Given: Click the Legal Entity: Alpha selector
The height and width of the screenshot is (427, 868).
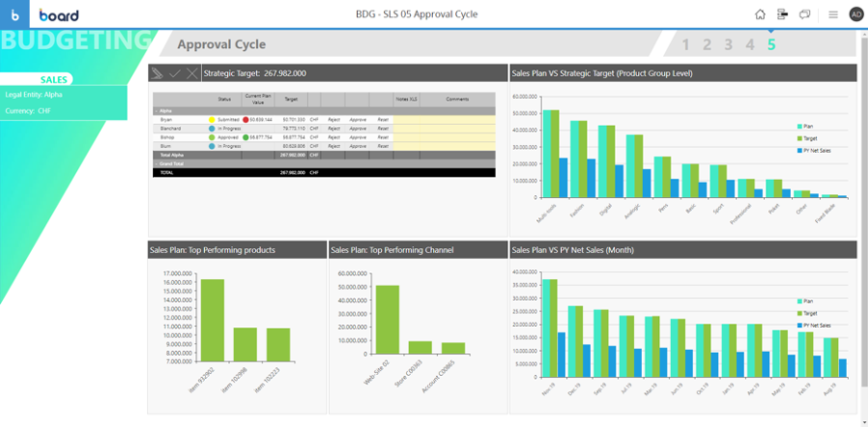Looking at the screenshot, I should point(63,95).
